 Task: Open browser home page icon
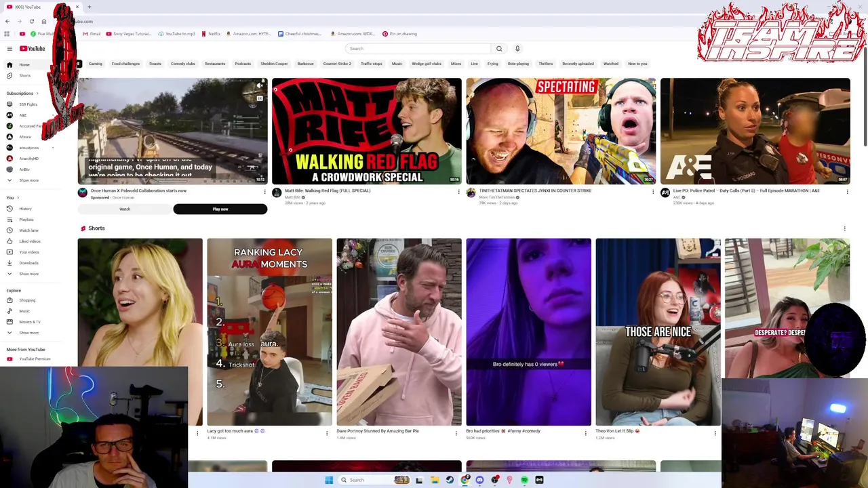click(x=44, y=22)
